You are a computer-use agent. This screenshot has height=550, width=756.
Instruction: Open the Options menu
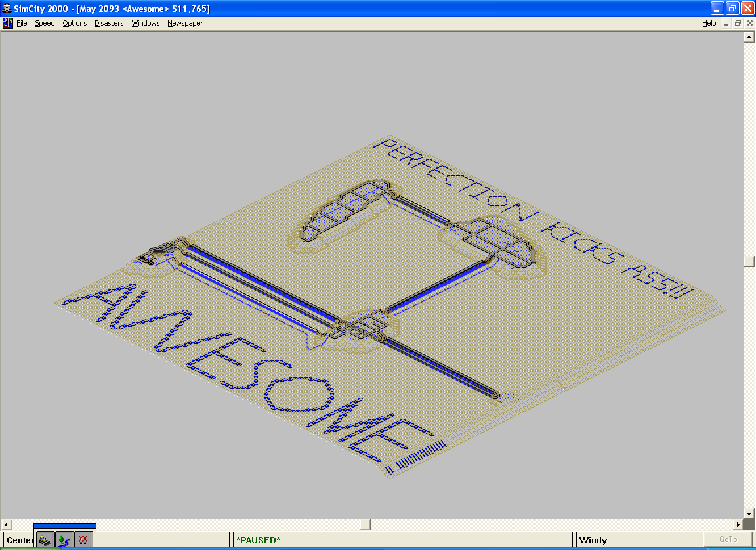pyautogui.click(x=75, y=23)
